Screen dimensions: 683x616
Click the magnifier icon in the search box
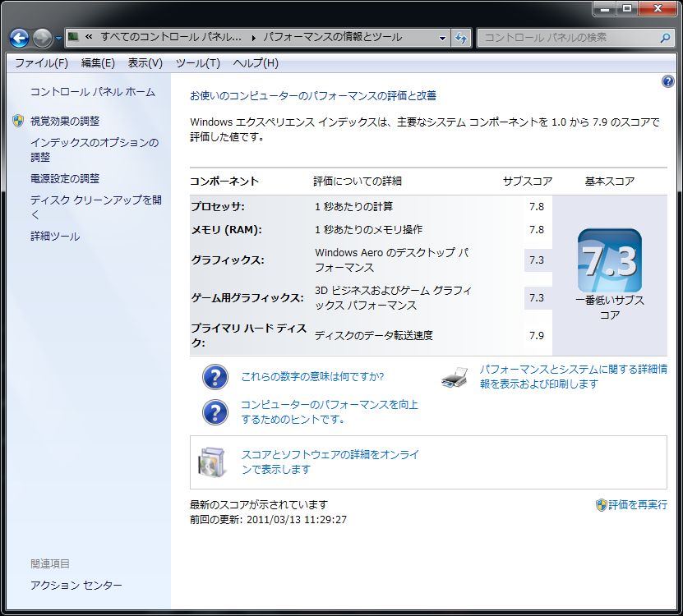point(665,38)
